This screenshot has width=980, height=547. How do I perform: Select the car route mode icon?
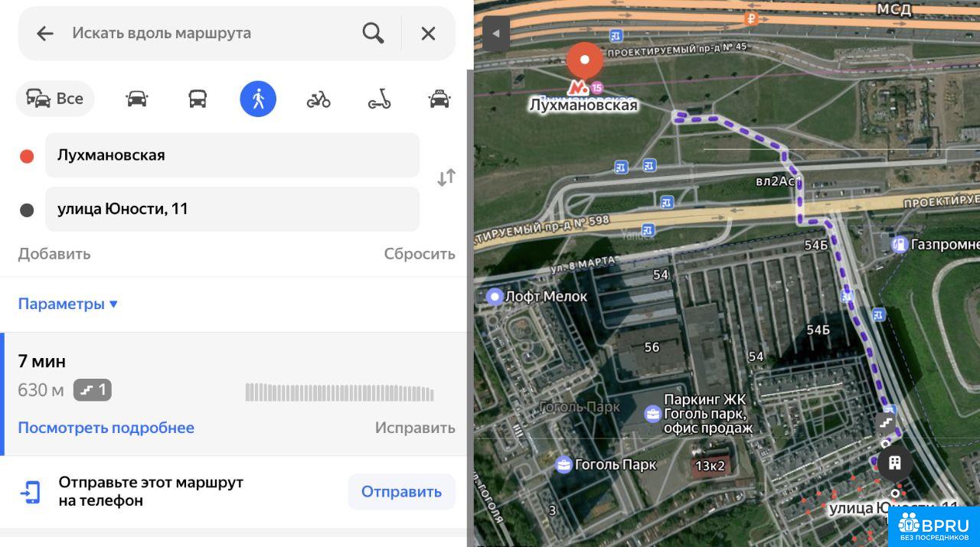point(136,99)
